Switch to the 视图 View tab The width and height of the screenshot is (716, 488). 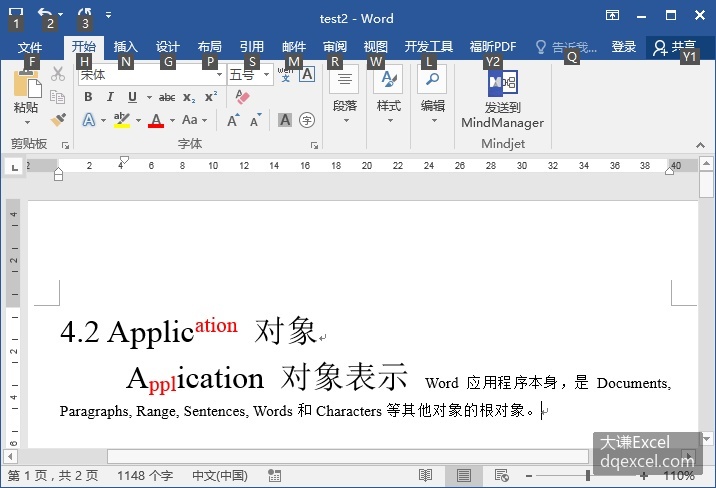pos(375,47)
